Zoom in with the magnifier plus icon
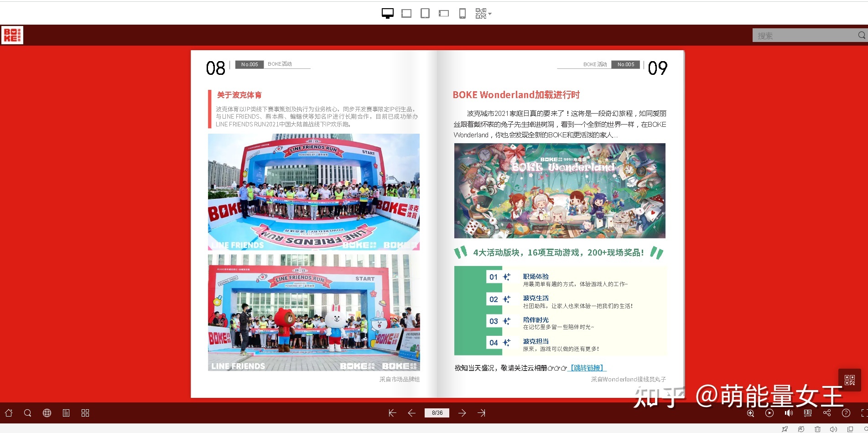 (x=750, y=413)
